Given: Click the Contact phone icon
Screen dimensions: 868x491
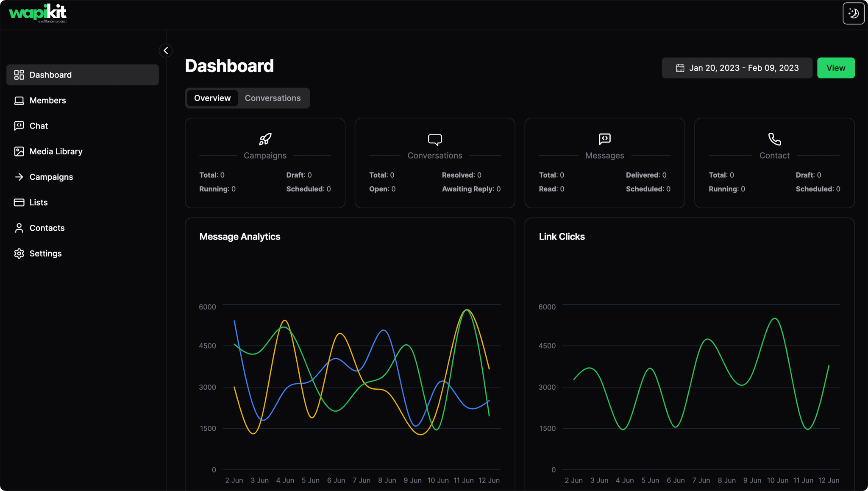Looking at the screenshot, I should [x=775, y=139].
